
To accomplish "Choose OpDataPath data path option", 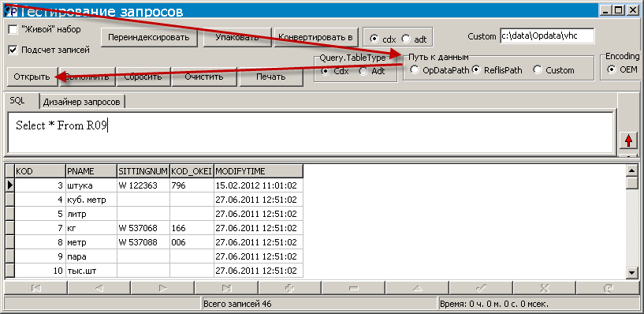I will coord(415,70).
